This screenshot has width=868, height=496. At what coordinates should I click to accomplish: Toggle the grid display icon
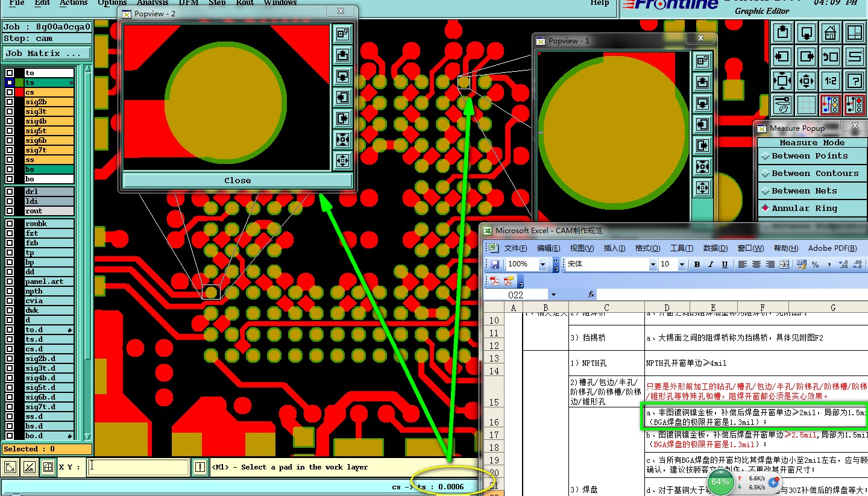click(x=807, y=104)
